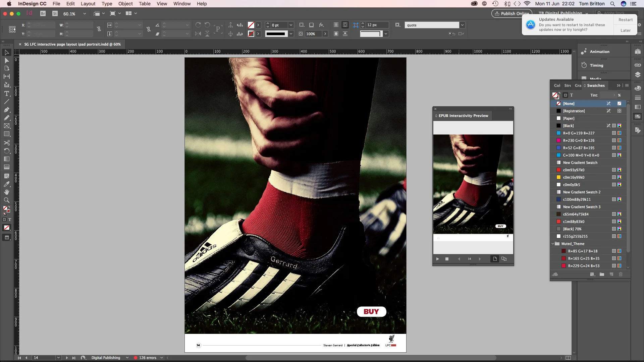The image size is (644, 362).
Task: Click the Publish Online button
Action: [x=512, y=13]
